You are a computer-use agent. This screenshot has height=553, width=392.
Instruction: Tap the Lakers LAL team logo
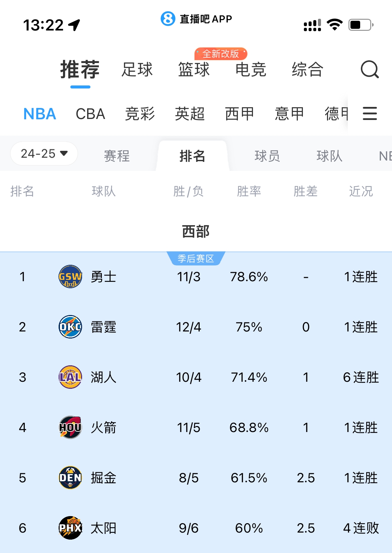click(x=70, y=377)
